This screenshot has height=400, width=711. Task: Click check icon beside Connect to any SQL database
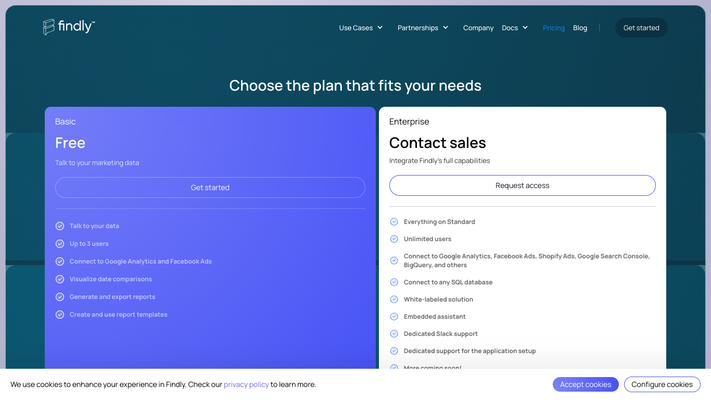[394, 282]
